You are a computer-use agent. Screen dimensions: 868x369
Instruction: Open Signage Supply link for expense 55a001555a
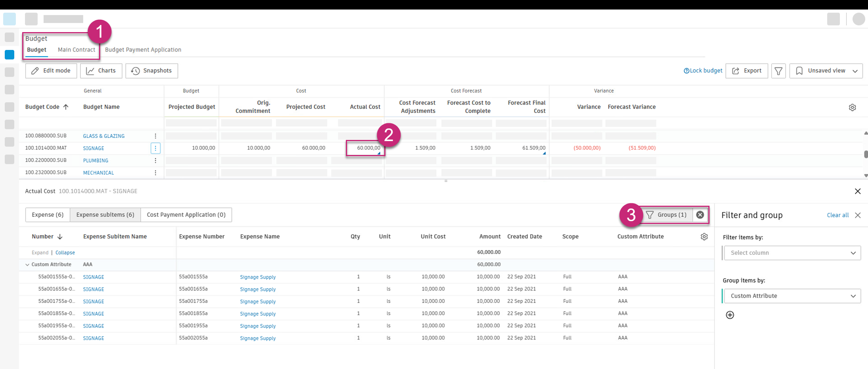(x=258, y=277)
